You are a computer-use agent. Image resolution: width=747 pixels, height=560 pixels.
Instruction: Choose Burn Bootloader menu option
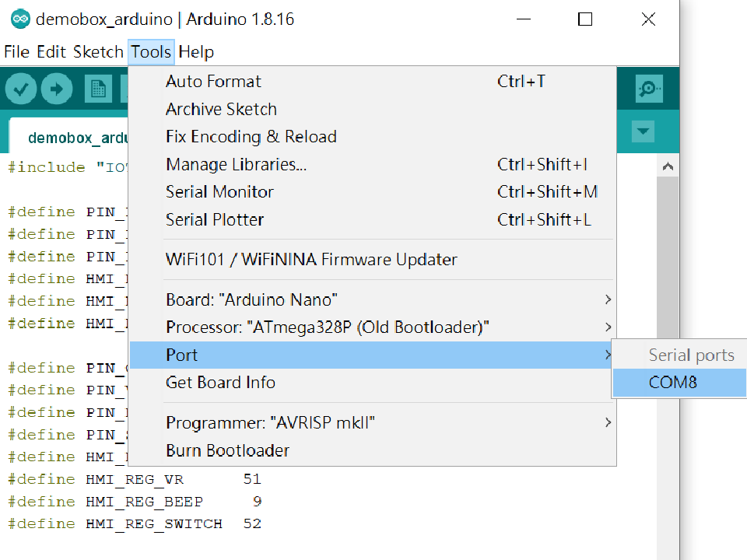(227, 451)
